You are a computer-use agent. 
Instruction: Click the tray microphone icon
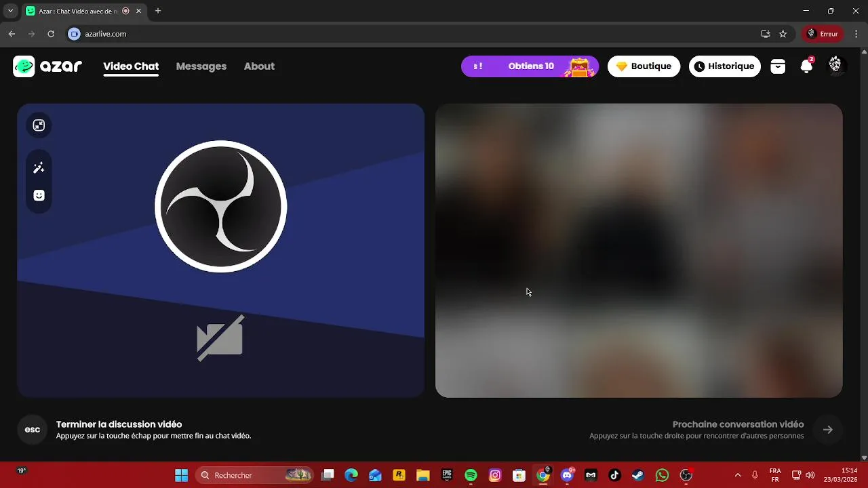pyautogui.click(x=755, y=475)
